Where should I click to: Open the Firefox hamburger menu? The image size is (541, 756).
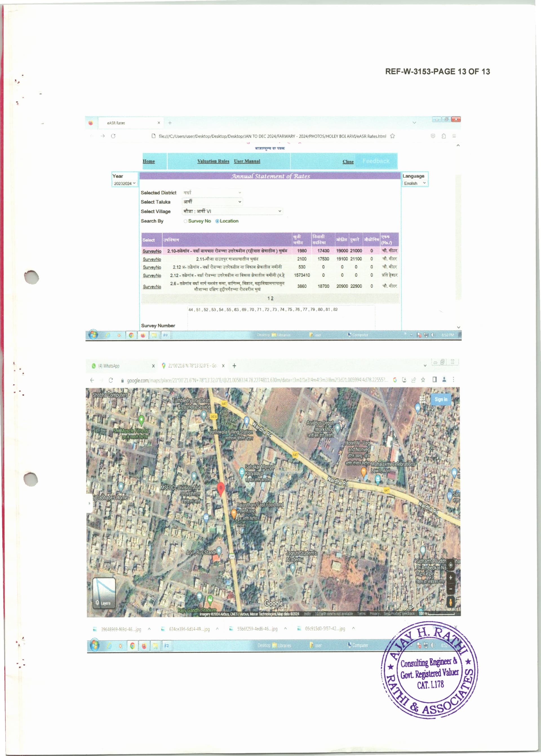point(454,136)
